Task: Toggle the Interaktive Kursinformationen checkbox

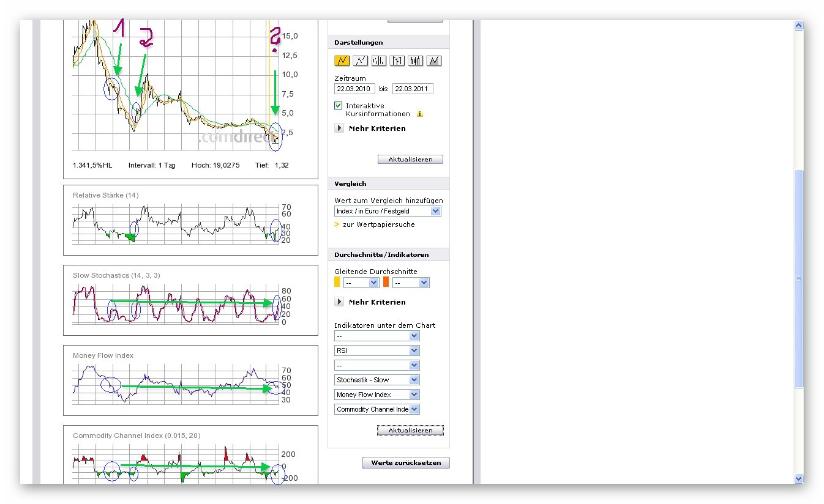Action: 339,106
